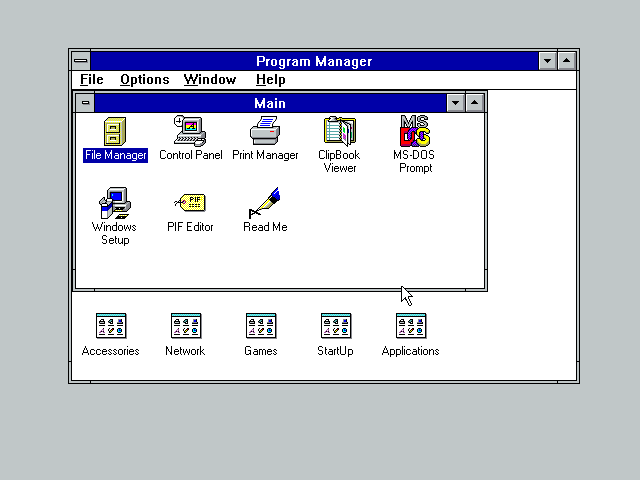Maximize the Main group window
The image size is (640, 480).
pos(474,103)
